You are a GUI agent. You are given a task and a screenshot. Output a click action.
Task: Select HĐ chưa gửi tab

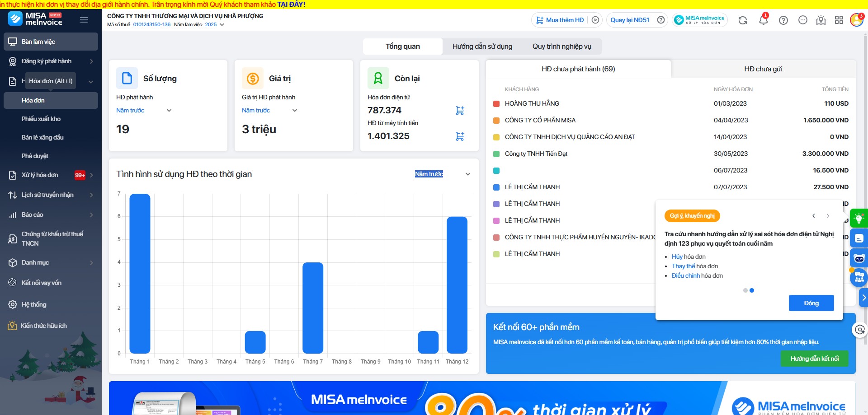[763, 69]
